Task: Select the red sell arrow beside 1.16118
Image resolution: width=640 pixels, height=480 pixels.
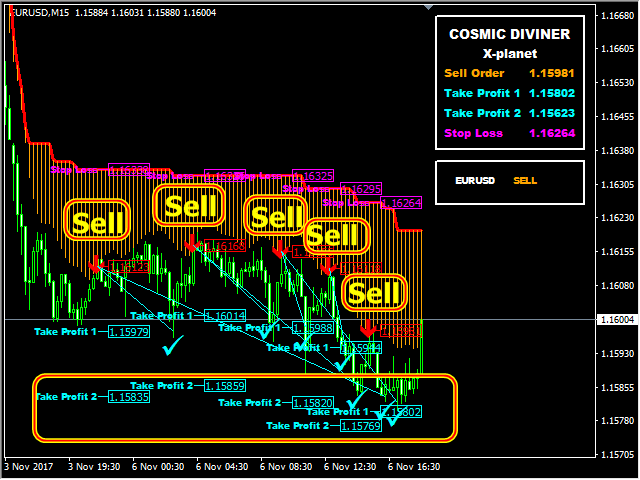Action: (x=327, y=266)
